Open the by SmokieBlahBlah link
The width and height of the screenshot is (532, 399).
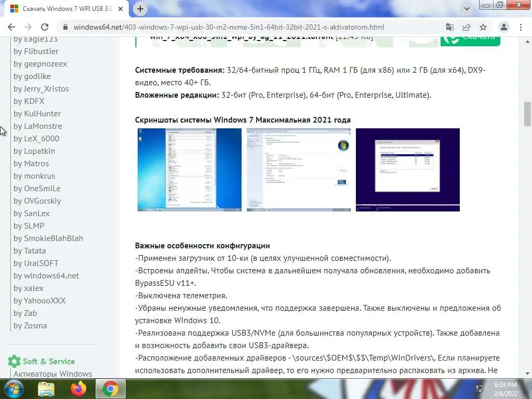[48, 238]
